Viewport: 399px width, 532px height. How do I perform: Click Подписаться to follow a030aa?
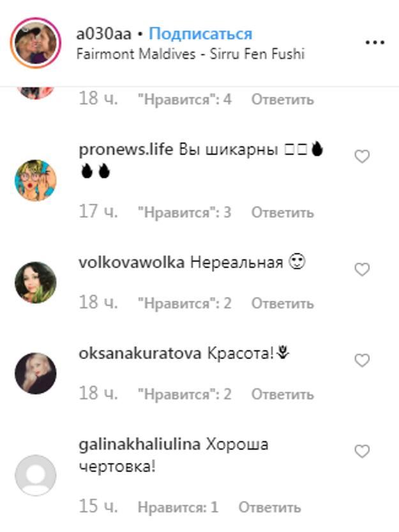200,34
